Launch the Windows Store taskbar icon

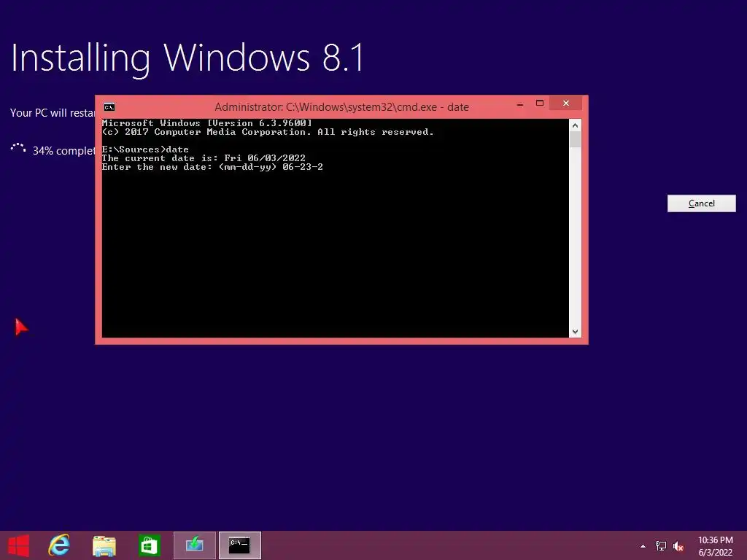[x=149, y=545]
